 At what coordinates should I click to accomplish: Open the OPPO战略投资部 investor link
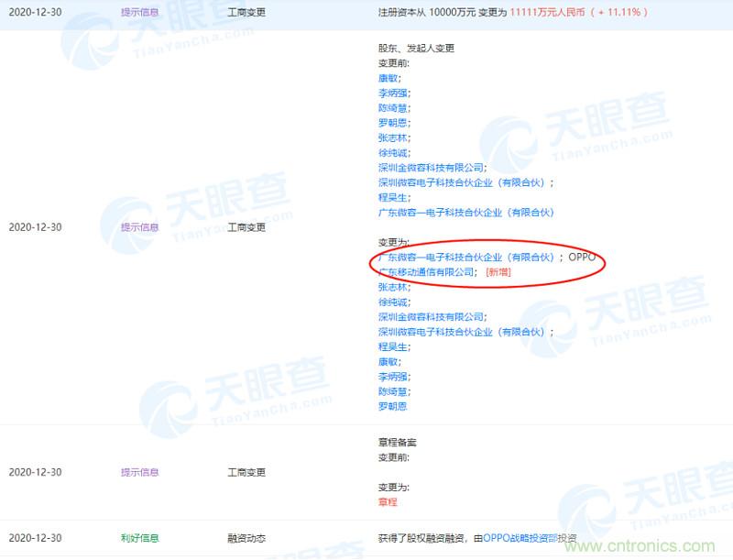[x=520, y=538]
